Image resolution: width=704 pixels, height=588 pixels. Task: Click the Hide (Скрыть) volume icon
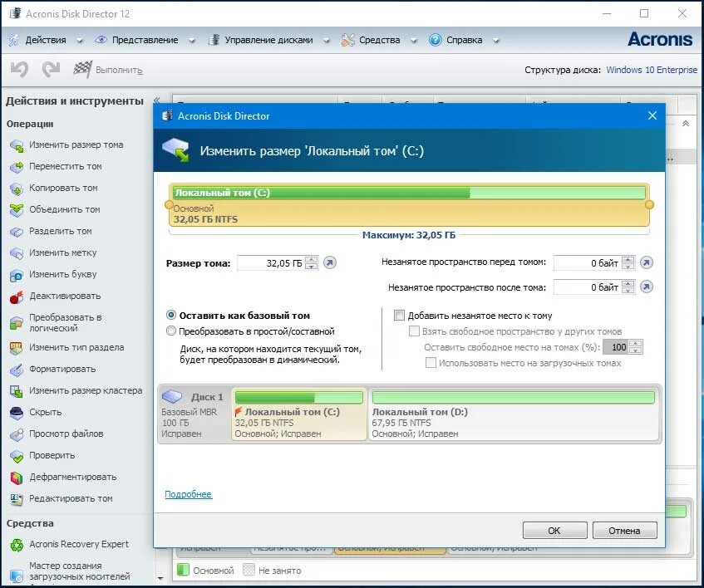(17, 413)
